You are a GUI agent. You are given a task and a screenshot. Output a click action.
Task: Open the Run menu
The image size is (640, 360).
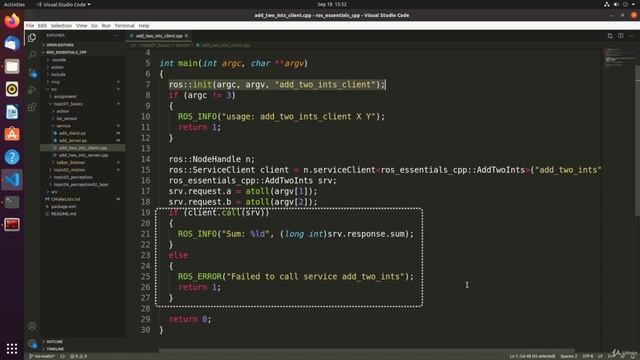(106, 26)
